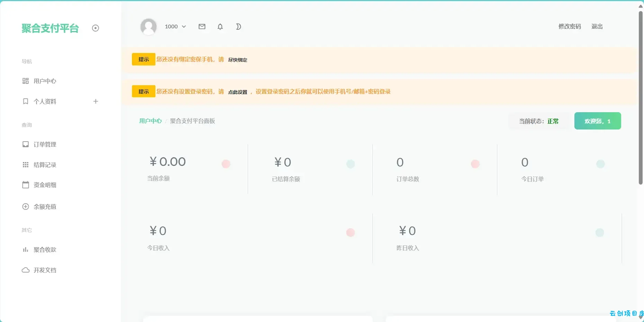Screen dimensions: 644x322
Task: Click the 订单总数 pink dot icon
Action: pyautogui.click(x=475, y=164)
